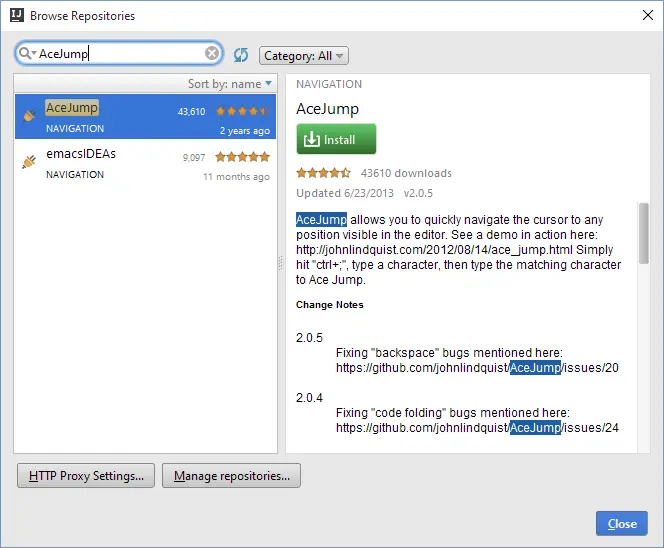Clear the AceJump search text
The image size is (664, 548).
[212, 53]
